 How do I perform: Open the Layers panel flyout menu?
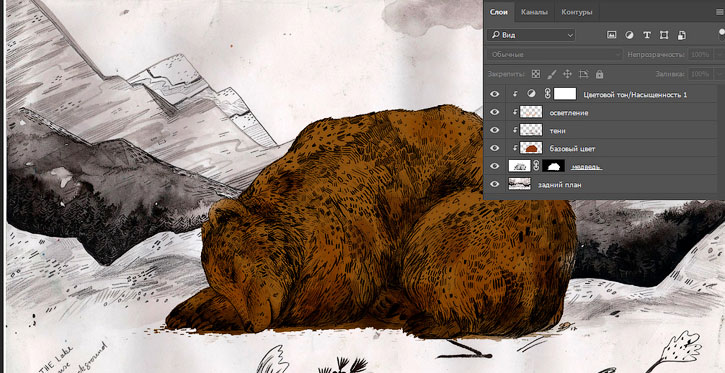(719, 12)
